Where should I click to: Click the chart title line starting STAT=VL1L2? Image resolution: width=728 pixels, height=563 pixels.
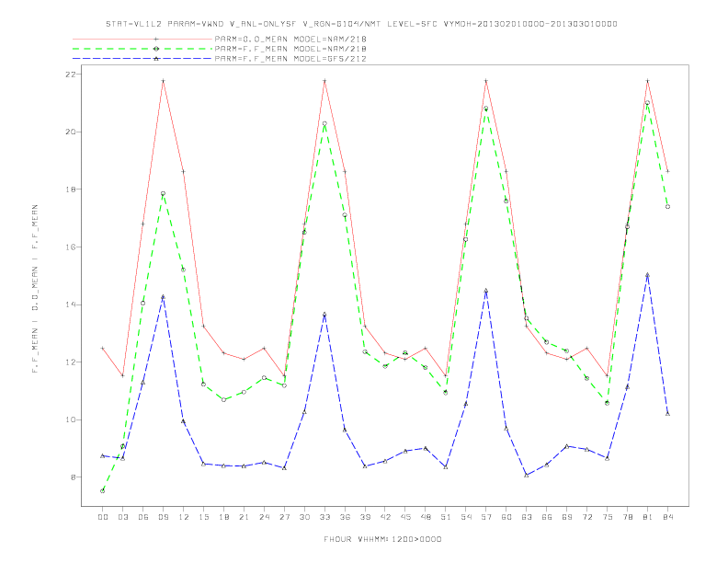361,24
